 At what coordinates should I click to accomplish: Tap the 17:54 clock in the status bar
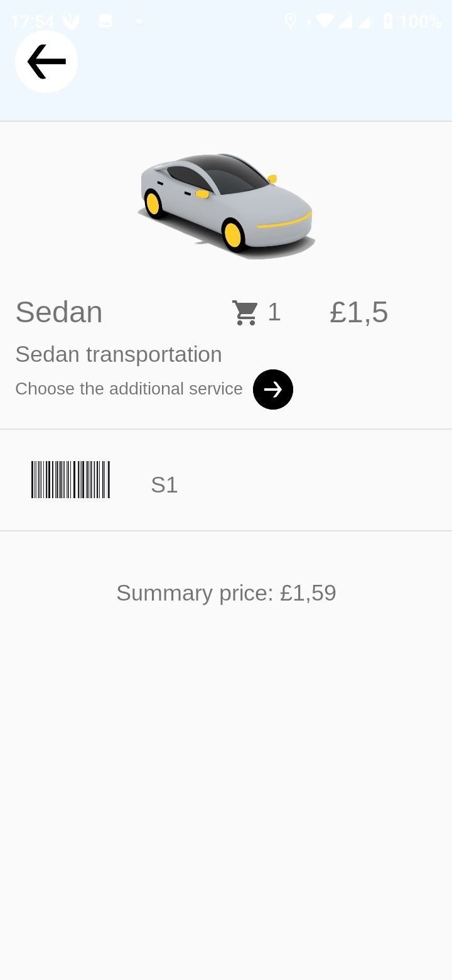coord(33,22)
